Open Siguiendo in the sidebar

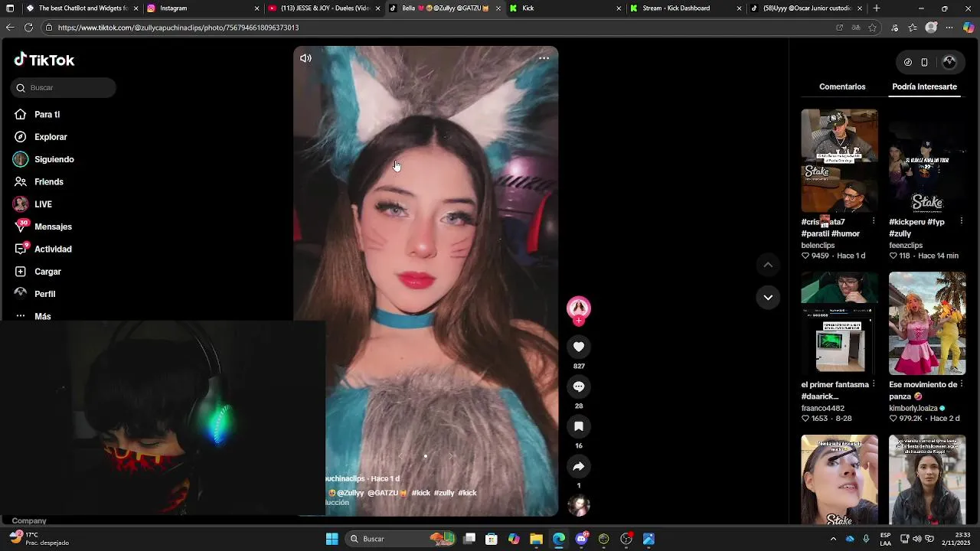click(54, 159)
